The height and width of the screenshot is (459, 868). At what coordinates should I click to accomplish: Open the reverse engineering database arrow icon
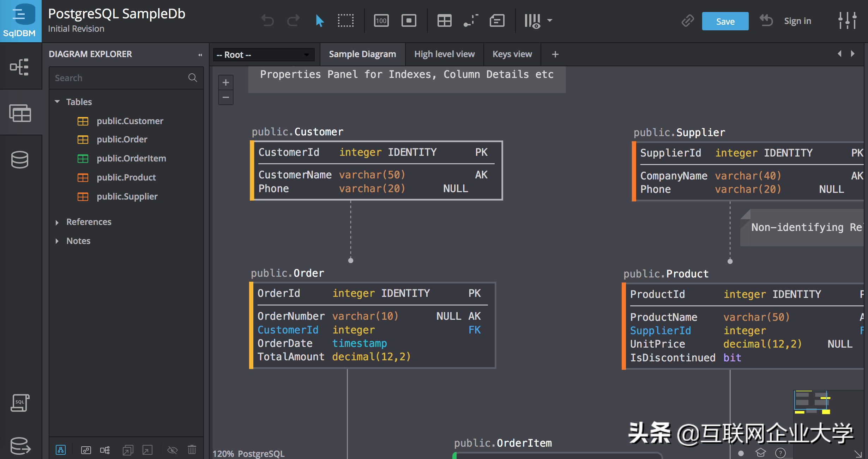pos(20,446)
